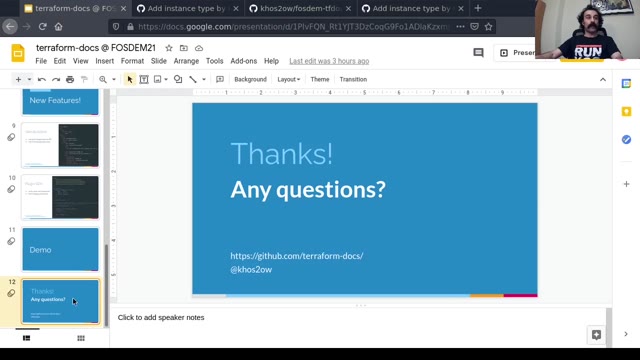Image resolution: width=640 pixels, height=360 pixels.
Task: Click the Print icon
Action: point(70,79)
